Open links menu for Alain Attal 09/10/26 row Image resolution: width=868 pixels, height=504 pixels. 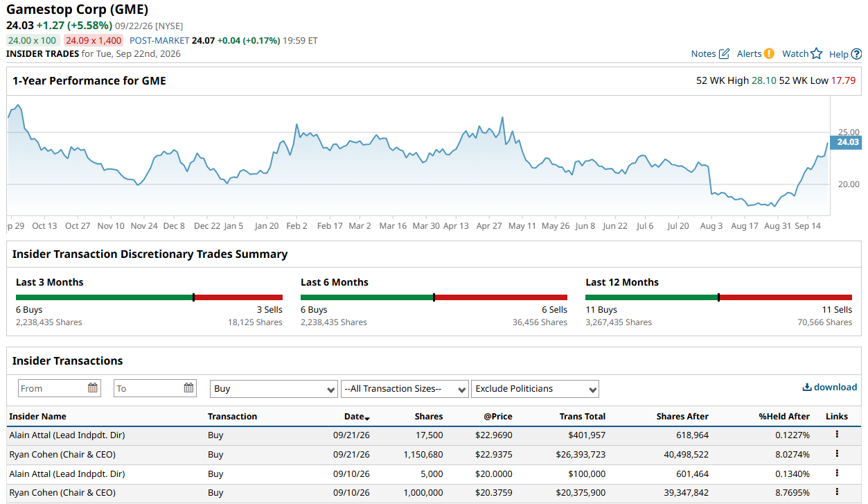837,473
